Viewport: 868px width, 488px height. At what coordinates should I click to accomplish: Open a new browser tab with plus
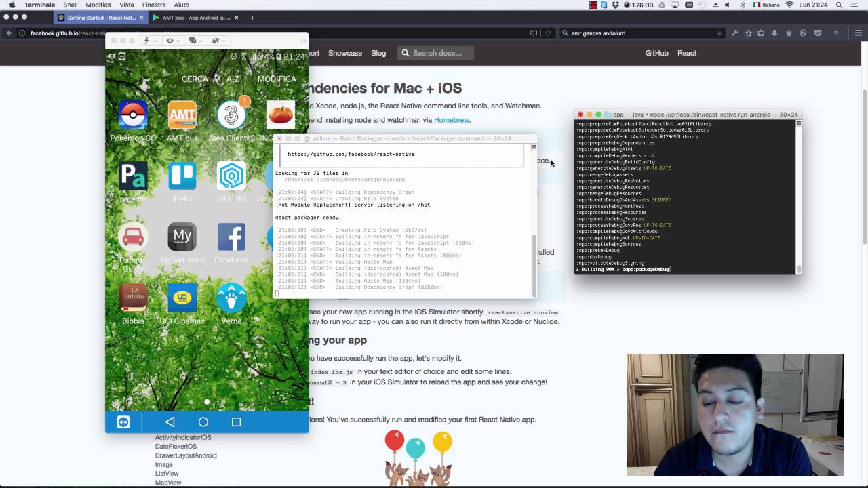[x=252, y=18]
